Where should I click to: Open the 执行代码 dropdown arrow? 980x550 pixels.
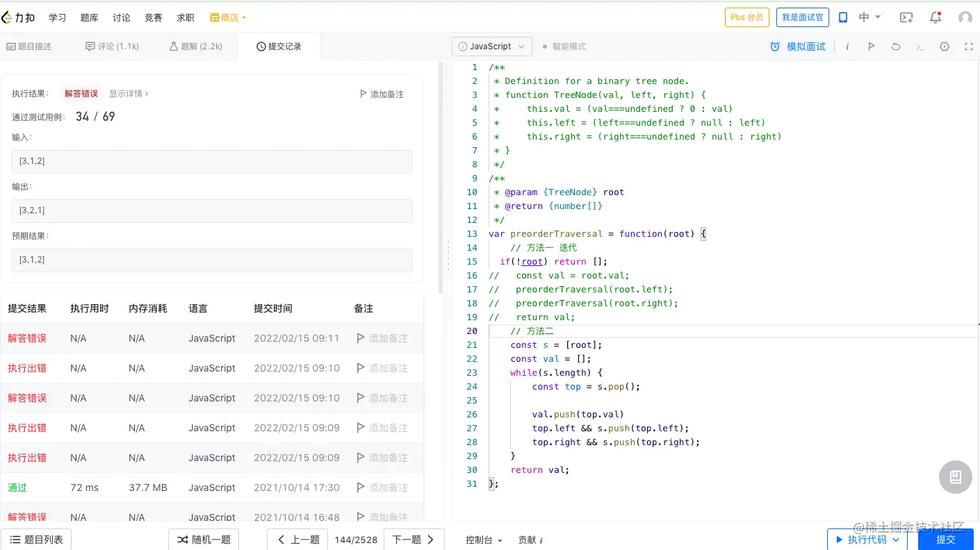click(x=896, y=540)
